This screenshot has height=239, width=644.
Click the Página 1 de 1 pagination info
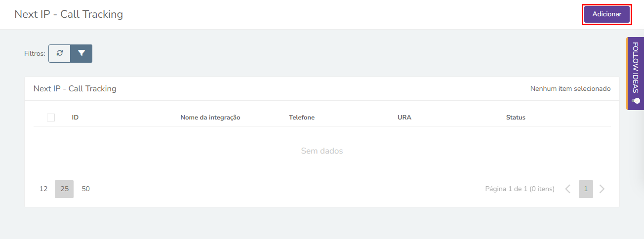[x=520, y=189]
